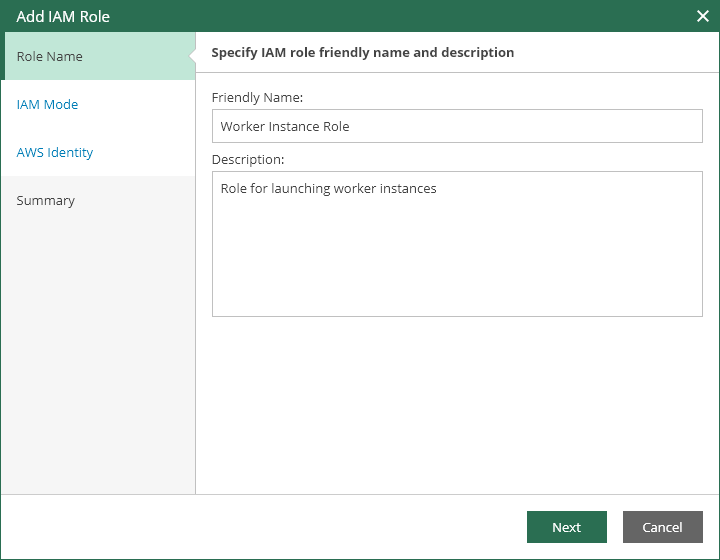Open the AWS Identity step

(x=55, y=152)
